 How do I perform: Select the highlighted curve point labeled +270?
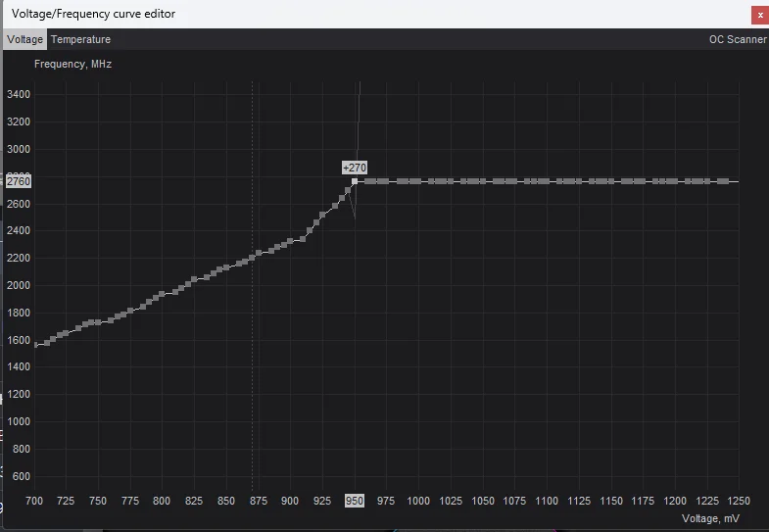point(355,181)
